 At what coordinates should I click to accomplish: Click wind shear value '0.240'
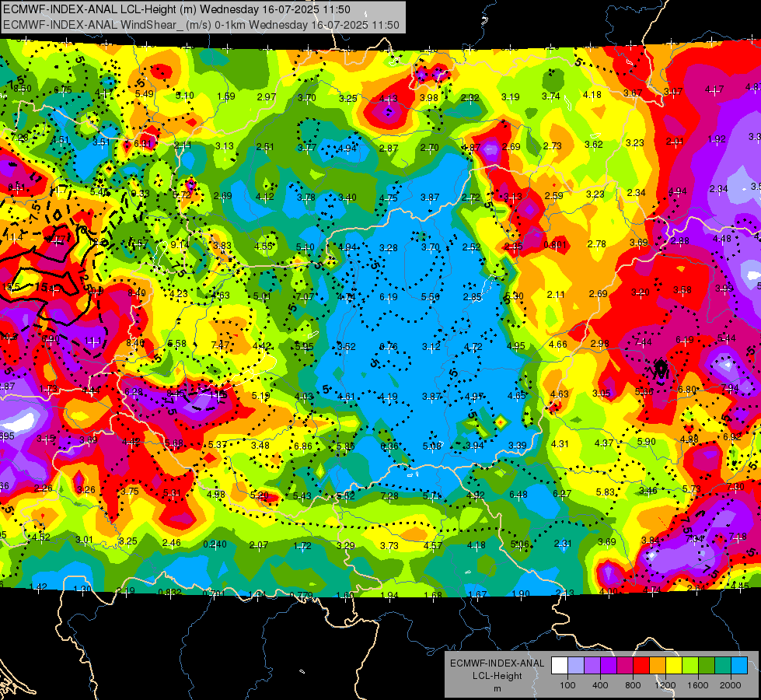coord(215,544)
